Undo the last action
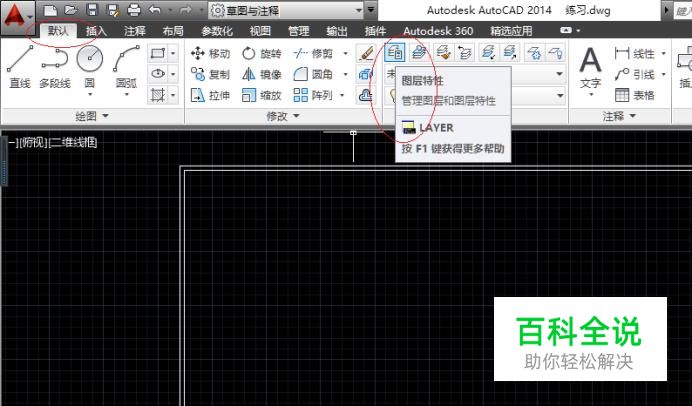This screenshot has width=692, height=406. tap(155, 10)
